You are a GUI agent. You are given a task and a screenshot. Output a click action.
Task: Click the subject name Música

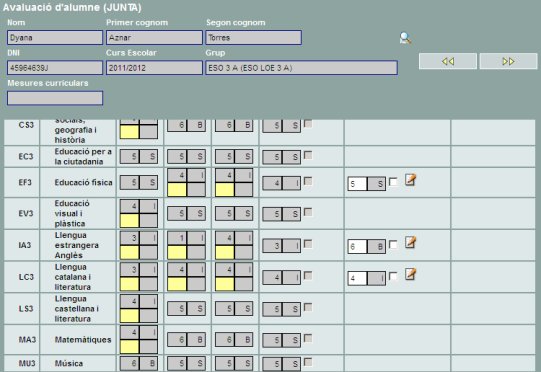coord(69,363)
